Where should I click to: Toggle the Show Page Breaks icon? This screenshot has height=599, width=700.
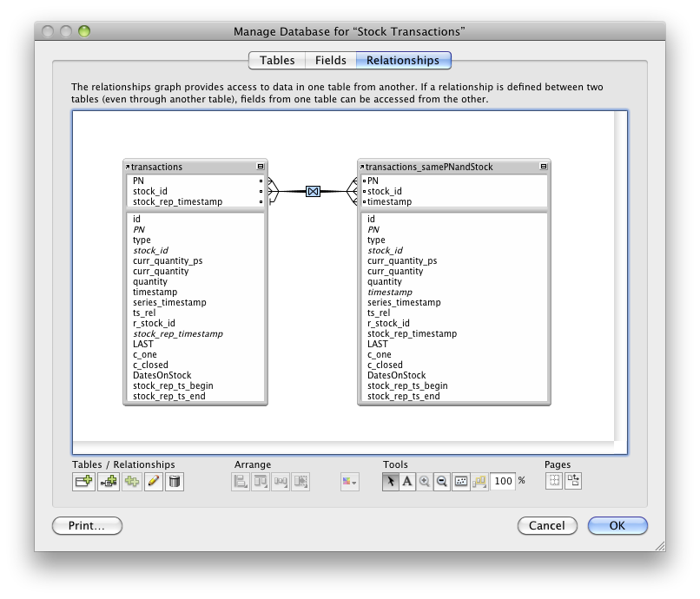click(x=554, y=481)
